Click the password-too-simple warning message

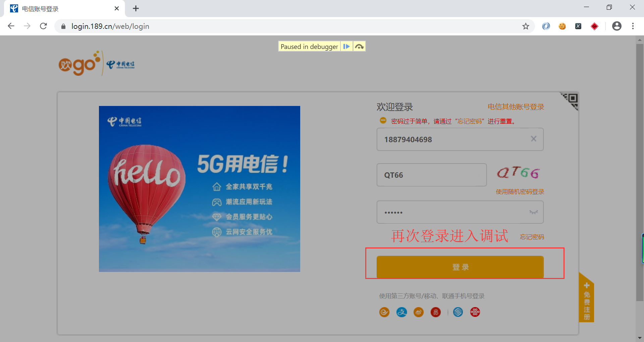tap(453, 121)
